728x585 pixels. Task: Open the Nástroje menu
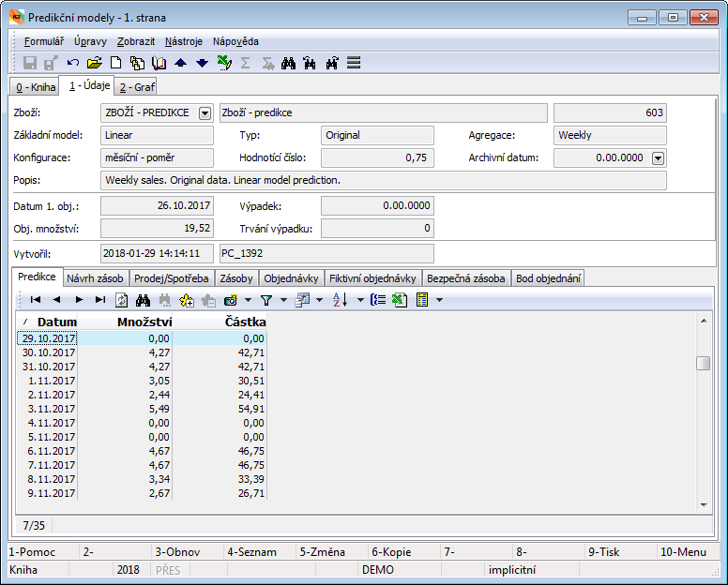[183, 41]
